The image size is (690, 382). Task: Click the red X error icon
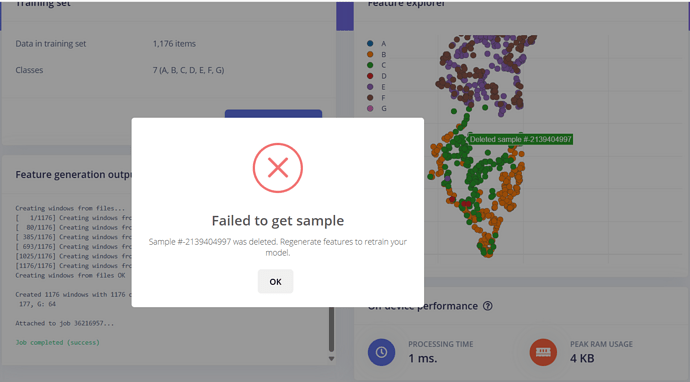(x=278, y=168)
